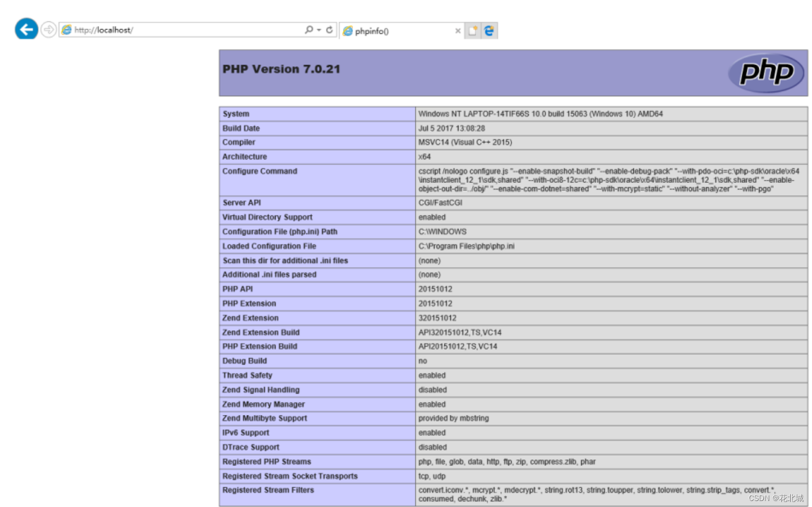Screen dimensions: 812x507
Task: Click the 'tcp, udp' value
Action: coord(432,476)
